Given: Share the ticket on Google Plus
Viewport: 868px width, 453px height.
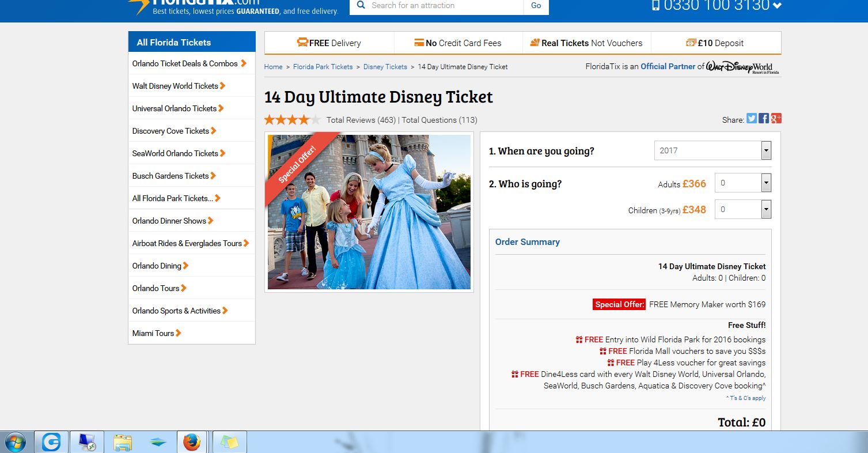Looking at the screenshot, I should [776, 118].
